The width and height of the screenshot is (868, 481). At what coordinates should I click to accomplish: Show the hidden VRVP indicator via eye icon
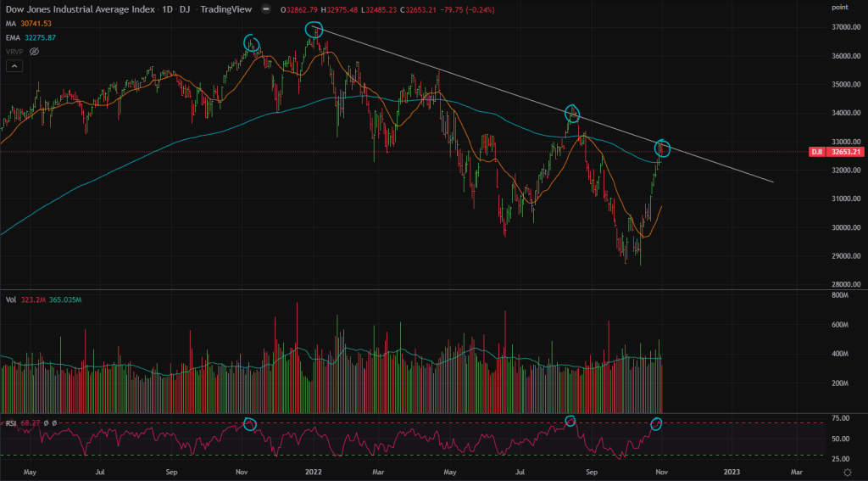click(35, 52)
